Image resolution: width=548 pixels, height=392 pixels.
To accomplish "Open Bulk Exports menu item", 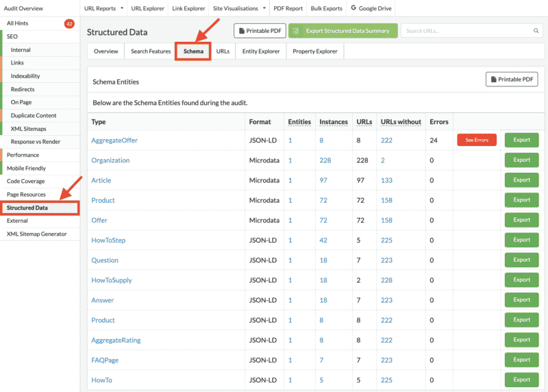I will [x=327, y=8].
